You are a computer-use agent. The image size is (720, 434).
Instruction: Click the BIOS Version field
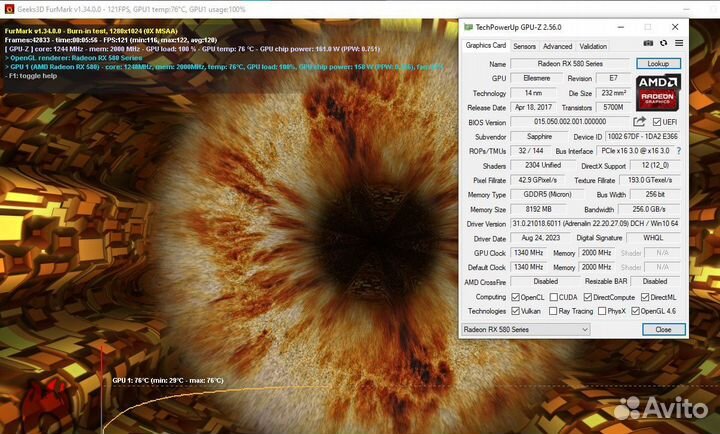[570, 122]
